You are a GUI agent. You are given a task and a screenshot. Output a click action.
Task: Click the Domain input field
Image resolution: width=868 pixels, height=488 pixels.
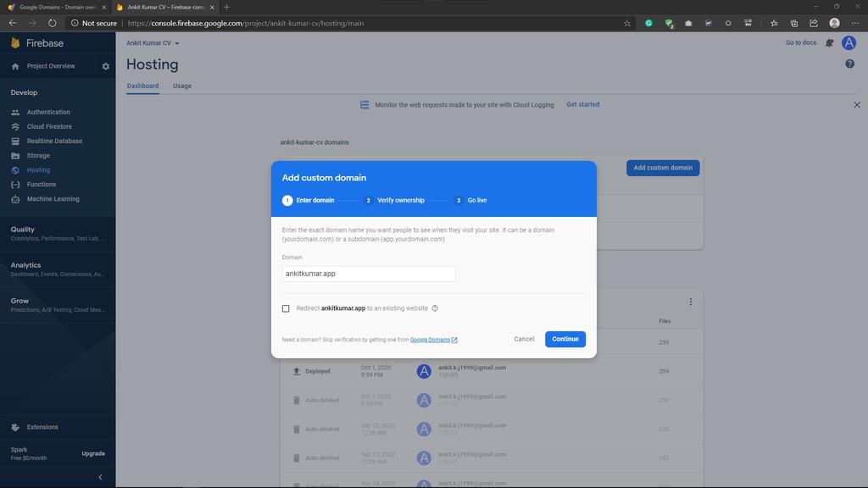point(369,274)
